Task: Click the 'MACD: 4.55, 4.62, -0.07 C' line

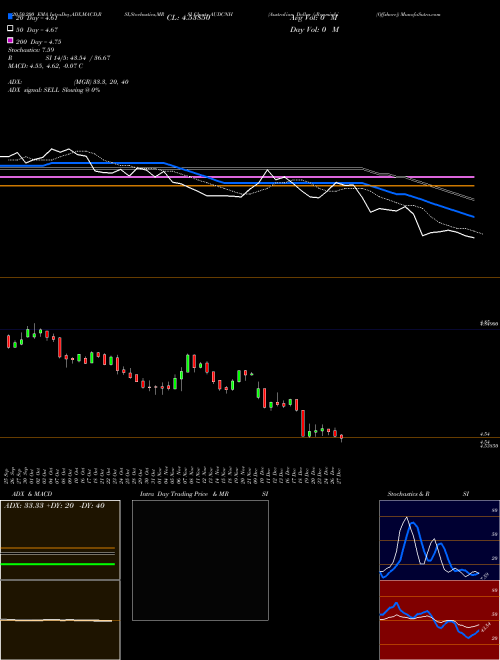Action: coord(45,66)
